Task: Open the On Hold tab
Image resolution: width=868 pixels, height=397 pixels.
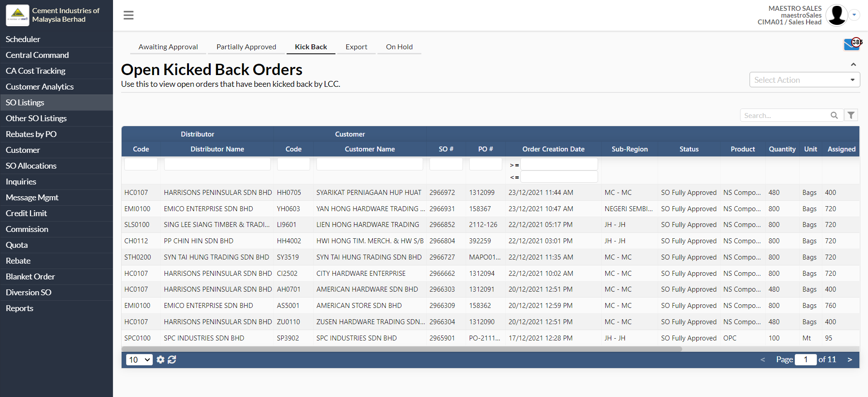Action: pos(399,47)
